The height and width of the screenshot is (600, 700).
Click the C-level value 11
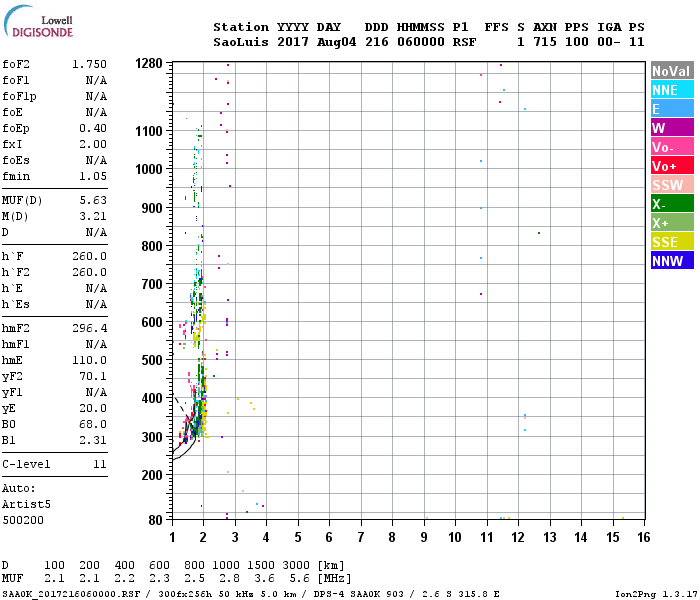100,464
